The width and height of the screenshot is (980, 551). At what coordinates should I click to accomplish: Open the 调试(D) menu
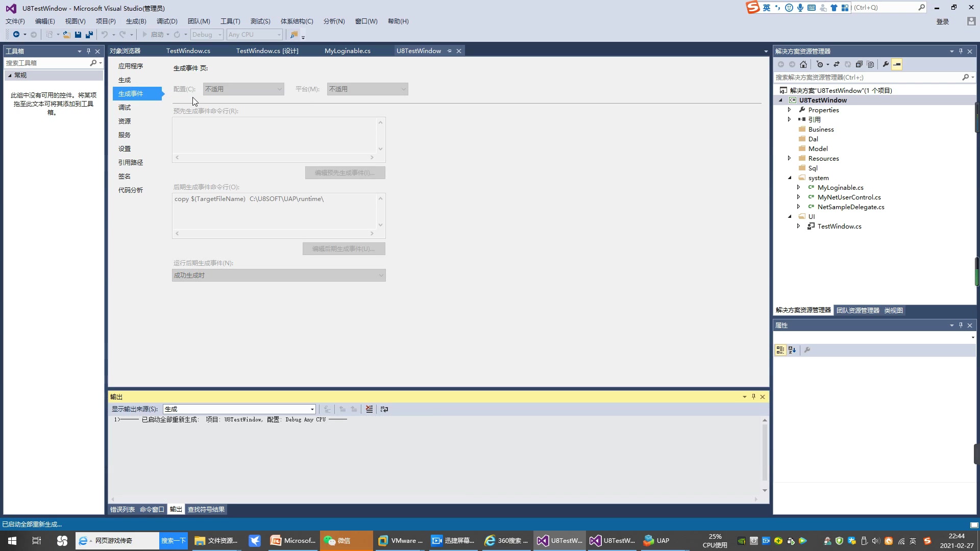[167, 21]
